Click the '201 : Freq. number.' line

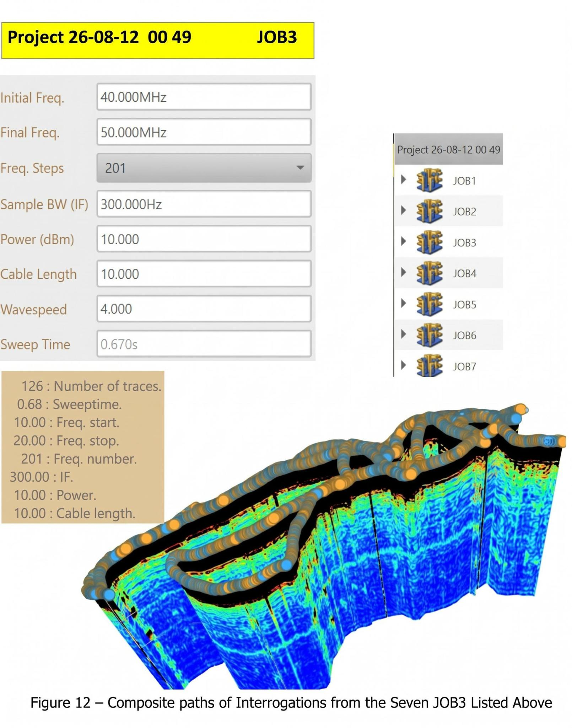point(79,459)
